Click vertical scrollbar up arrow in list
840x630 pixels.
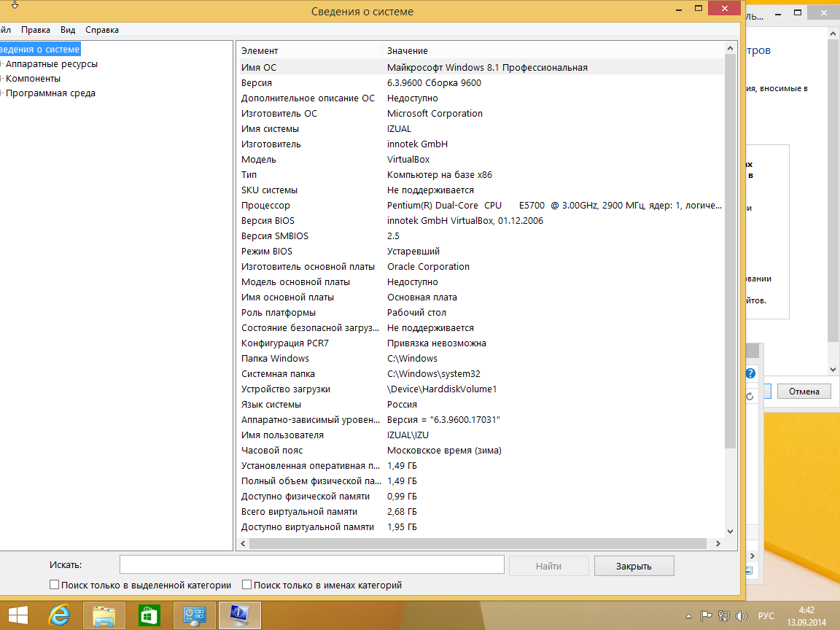pos(730,49)
